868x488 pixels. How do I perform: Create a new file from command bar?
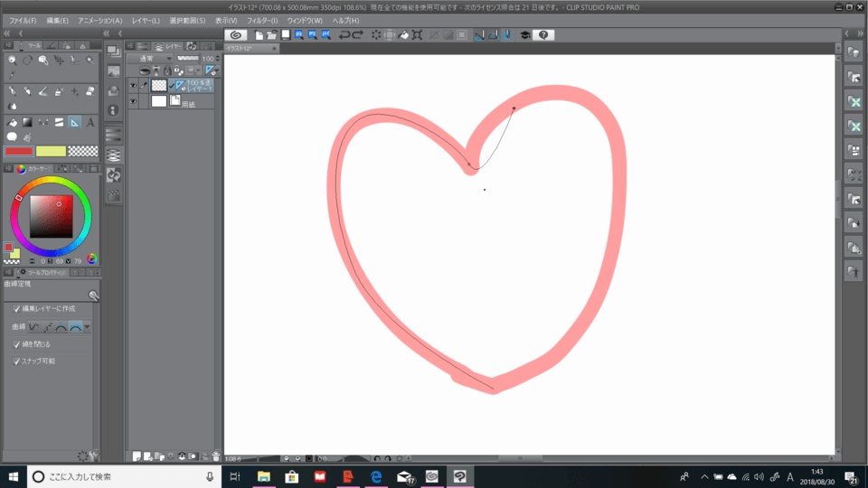click(x=259, y=34)
